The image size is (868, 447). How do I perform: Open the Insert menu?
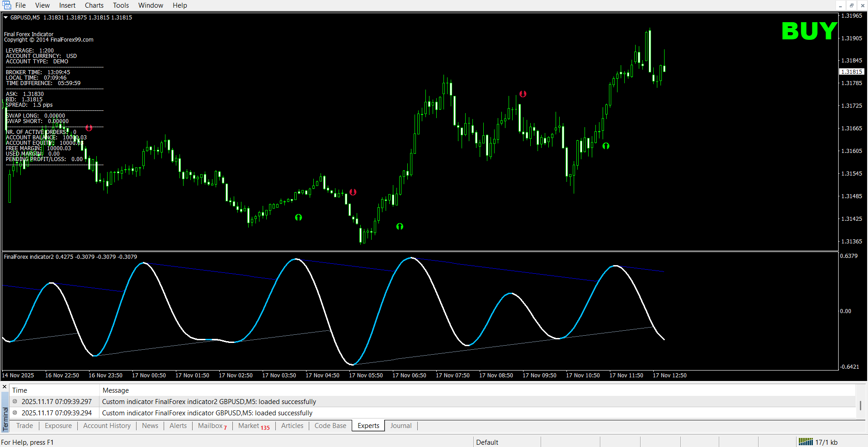click(x=67, y=5)
